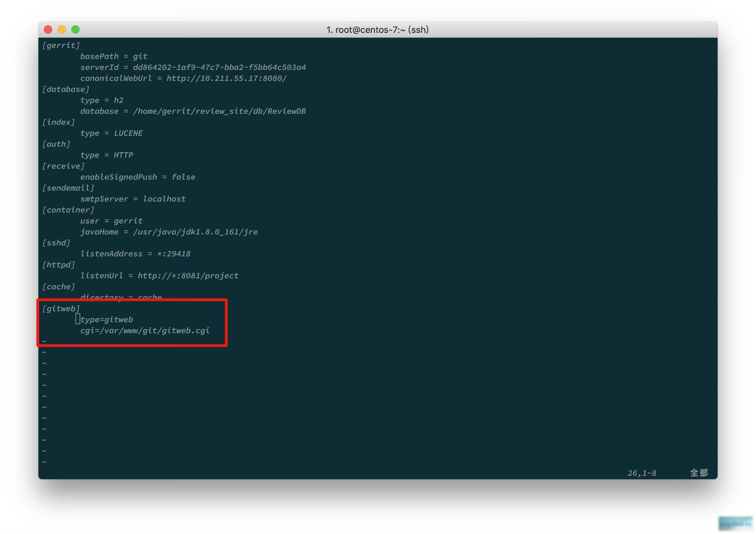Click the 'basePath = git' line
The height and width of the screenshot is (534, 756).
(114, 57)
